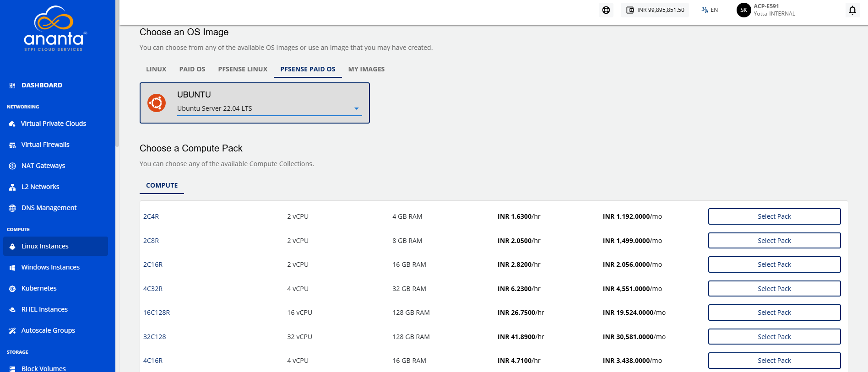Open the SK user account menu
Viewport: 868px width, 372px height.
[x=766, y=10]
